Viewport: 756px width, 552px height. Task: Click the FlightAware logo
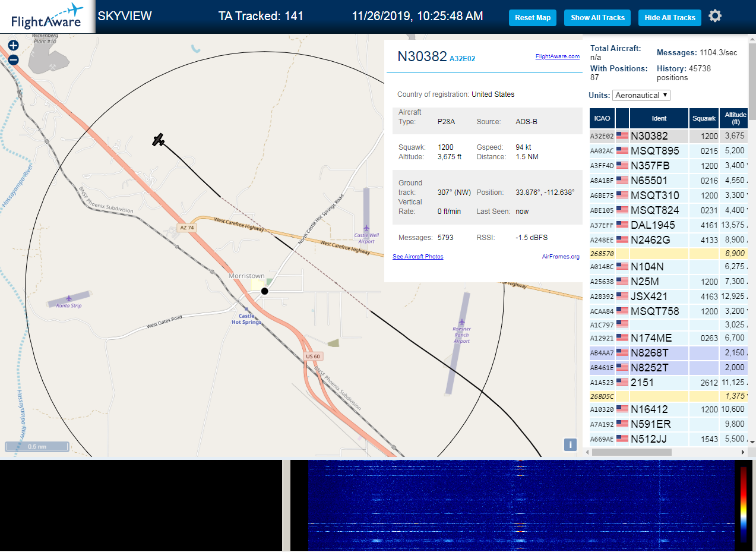[48, 17]
